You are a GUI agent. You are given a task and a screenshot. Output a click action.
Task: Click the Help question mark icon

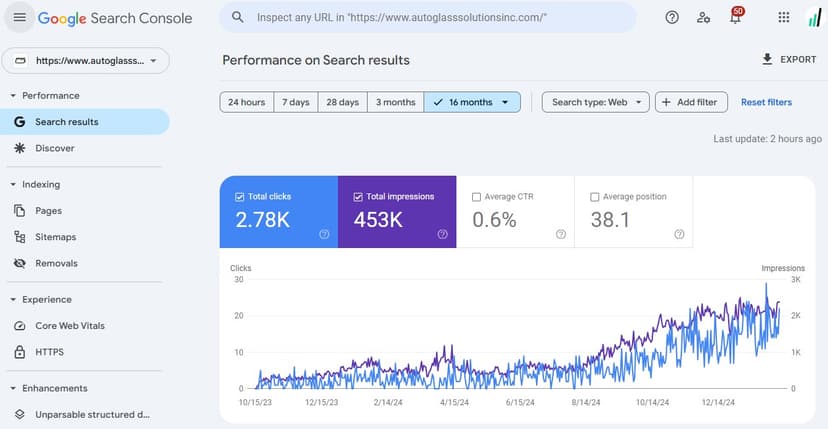(672, 18)
